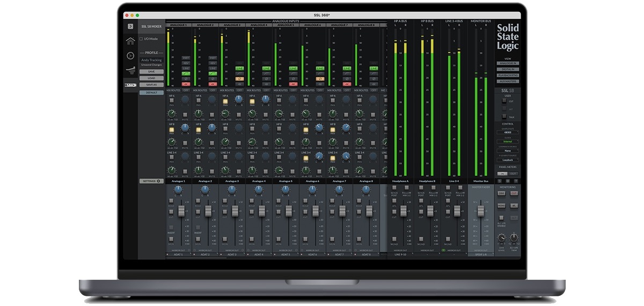Click the DIM LEVEL knob
Viewport: 644px width, 306px height.
[501, 237]
